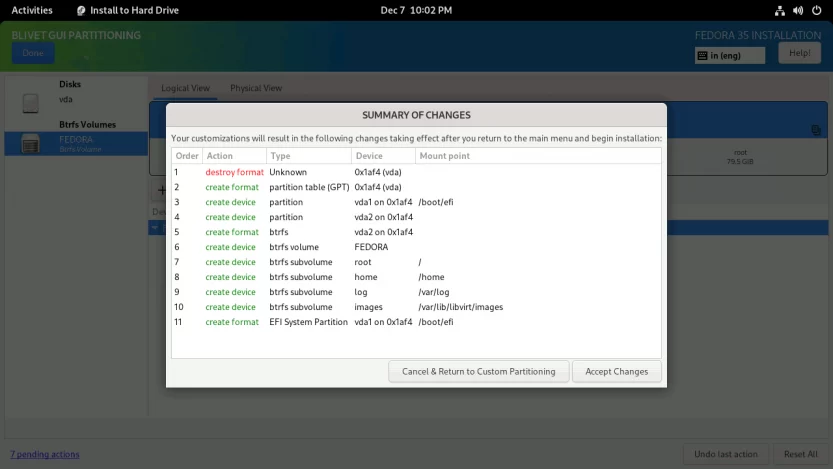Switch to the Logical View tab
Viewport: 833px width, 469px height.
[x=185, y=88]
